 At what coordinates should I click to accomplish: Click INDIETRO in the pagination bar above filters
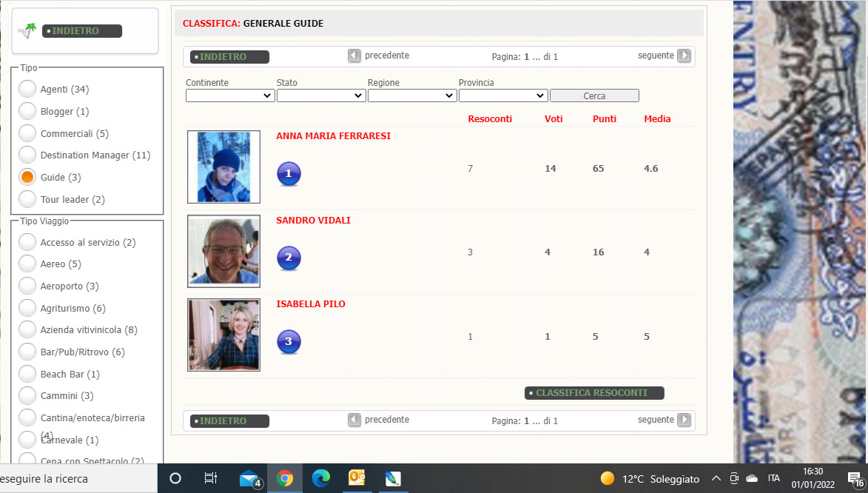click(x=229, y=56)
